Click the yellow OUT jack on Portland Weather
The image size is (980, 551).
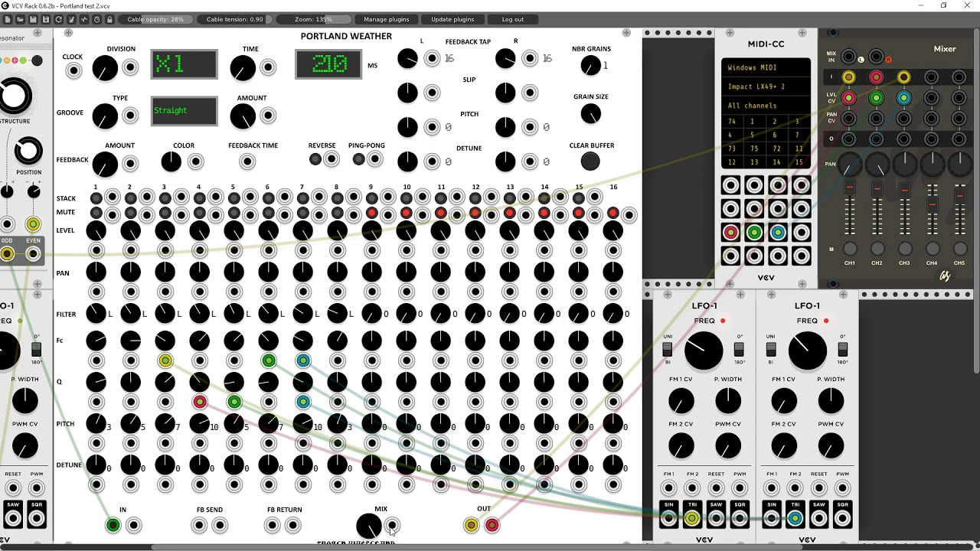(x=471, y=525)
